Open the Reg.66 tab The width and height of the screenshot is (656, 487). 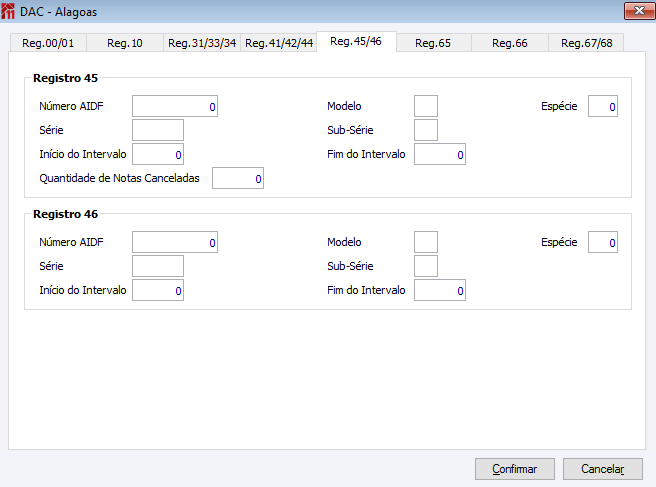[x=509, y=43]
